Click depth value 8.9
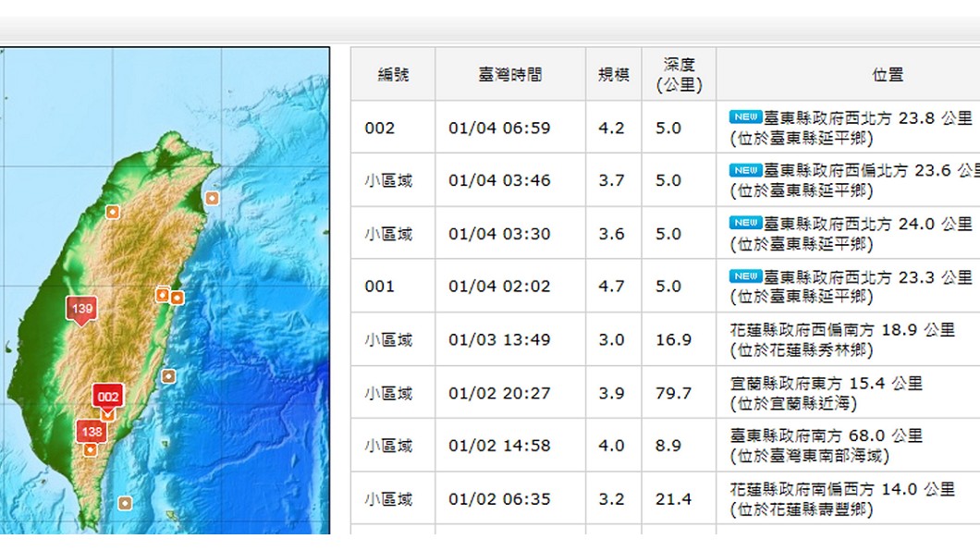 [668, 446]
